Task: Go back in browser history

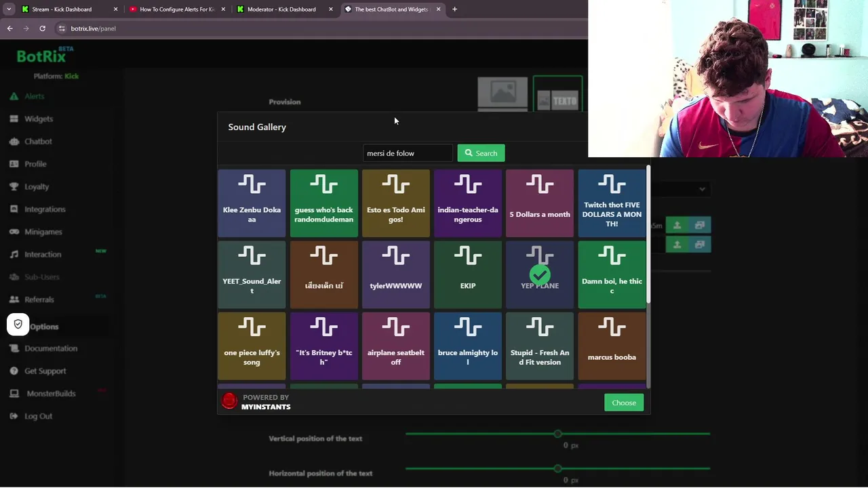Action: [9, 28]
